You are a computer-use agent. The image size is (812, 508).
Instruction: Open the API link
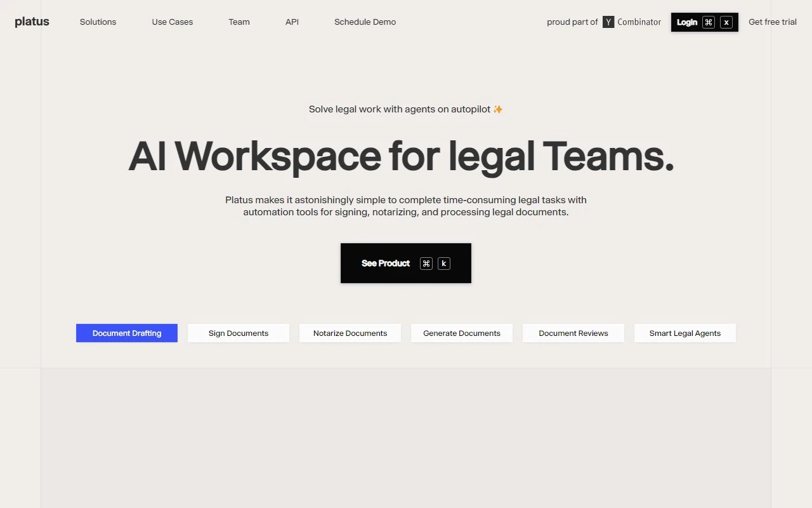pos(292,22)
